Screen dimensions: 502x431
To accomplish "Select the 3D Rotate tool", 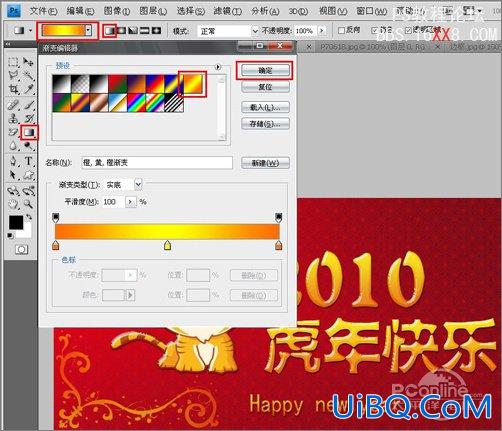I will click(x=13, y=191).
